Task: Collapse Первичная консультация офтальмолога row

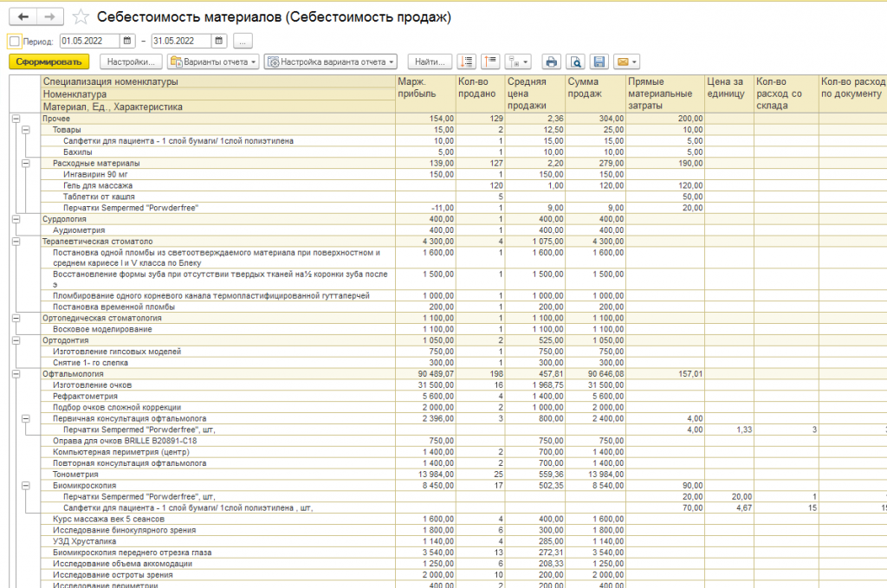Action: click(25, 419)
